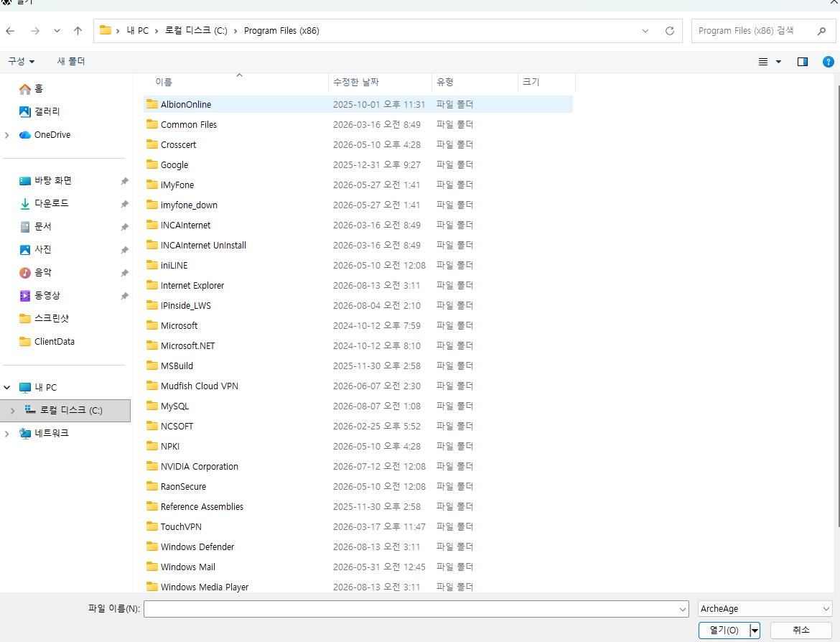This screenshot has height=642, width=840.
Task: Select the Internet Explorer folder icon
Action: [152, 285]
